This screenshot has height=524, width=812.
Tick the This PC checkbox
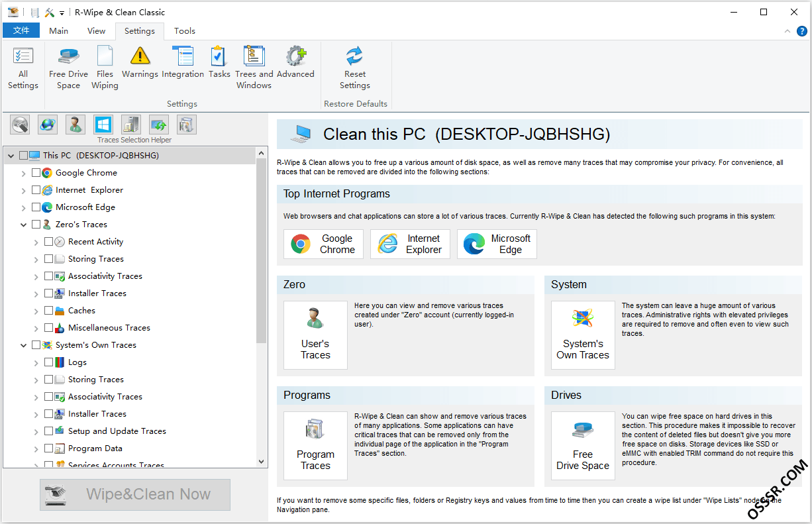coord(24,156)
